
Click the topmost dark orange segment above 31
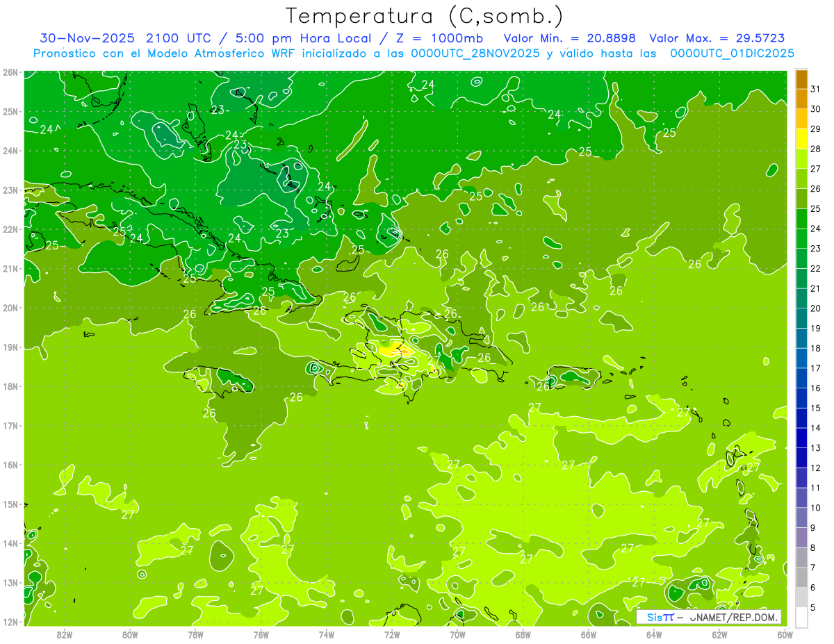tap(801, 79)
